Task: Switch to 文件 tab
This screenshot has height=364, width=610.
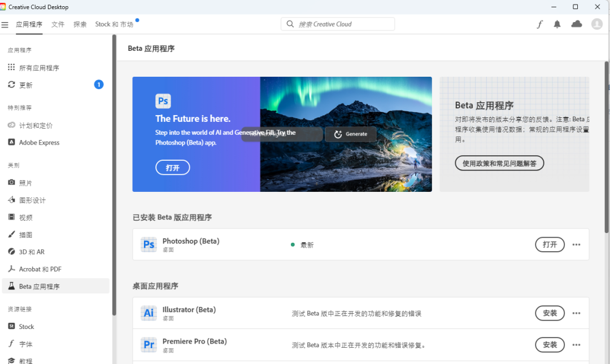Action: pos(58,24)
